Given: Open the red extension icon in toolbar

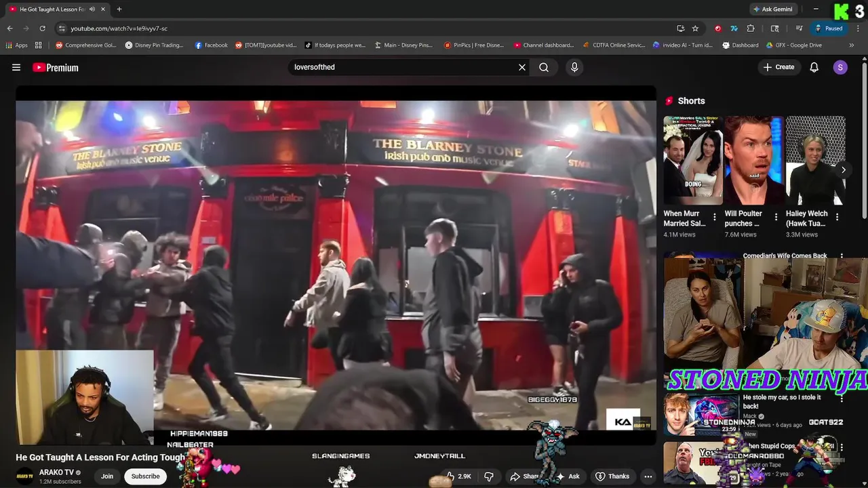Looking at the screenshot, I should click(717, 28).
